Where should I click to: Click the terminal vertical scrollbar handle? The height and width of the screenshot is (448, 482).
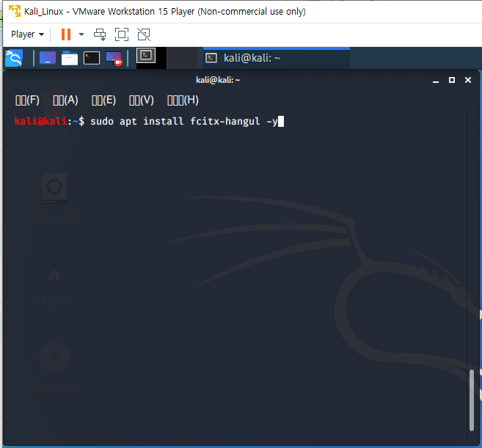(472, 400)
